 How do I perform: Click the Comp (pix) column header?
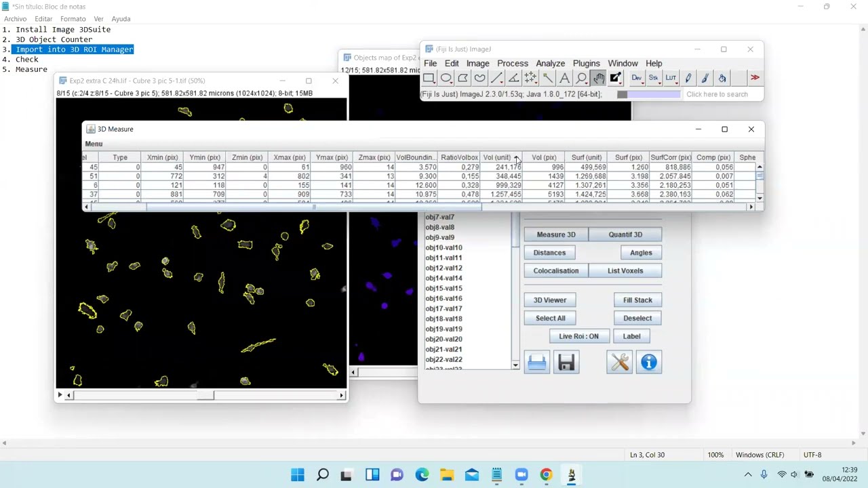713,157
